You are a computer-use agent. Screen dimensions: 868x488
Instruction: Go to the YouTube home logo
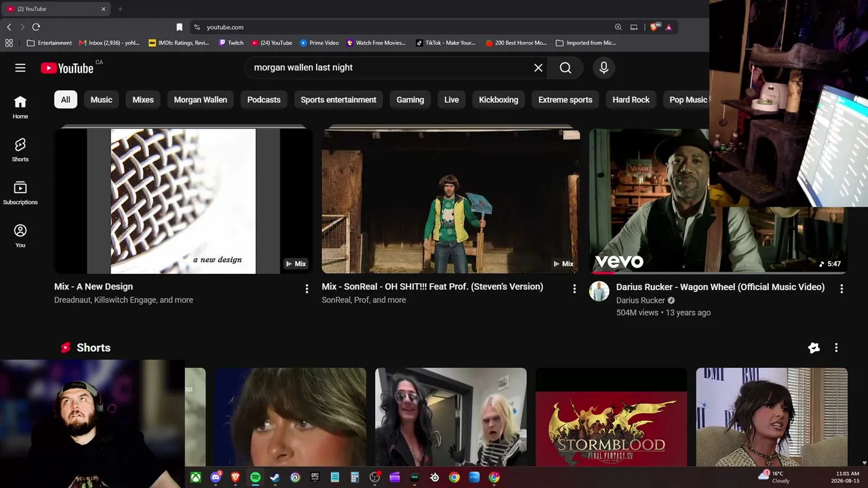(67, 68)
